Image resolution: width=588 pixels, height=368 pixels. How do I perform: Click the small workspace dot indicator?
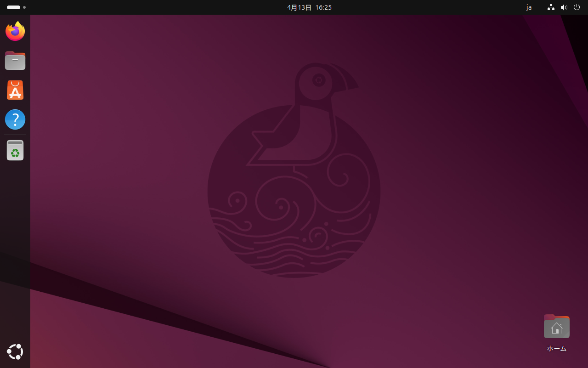(24, 7)
